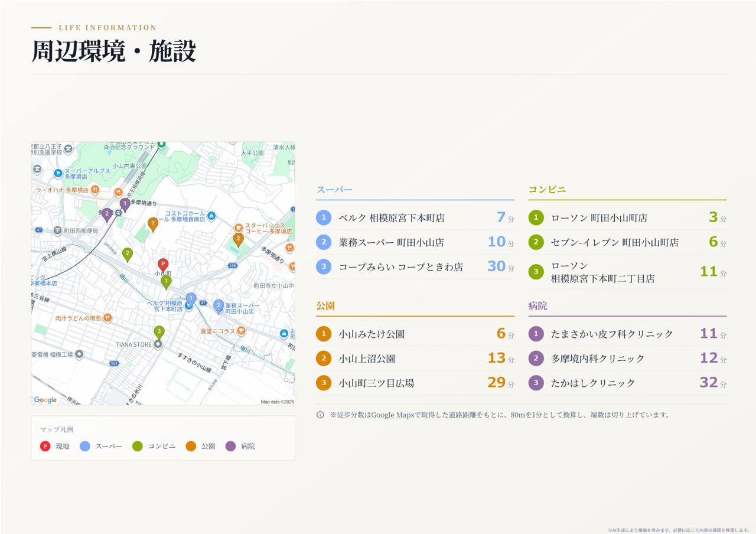Click the purple 病院 swatch in the map legend
756x534 pixels.
click(x=230, y=446)
